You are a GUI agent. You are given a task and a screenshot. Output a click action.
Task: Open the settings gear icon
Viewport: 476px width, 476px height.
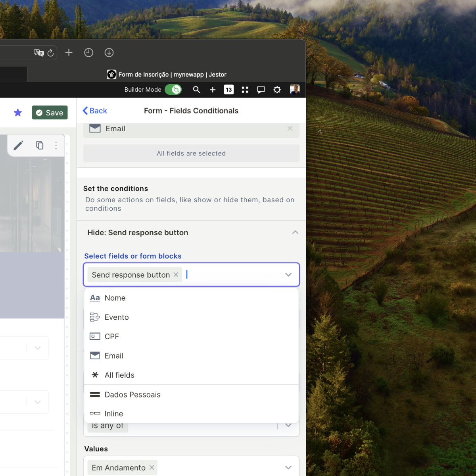(277, 90)
